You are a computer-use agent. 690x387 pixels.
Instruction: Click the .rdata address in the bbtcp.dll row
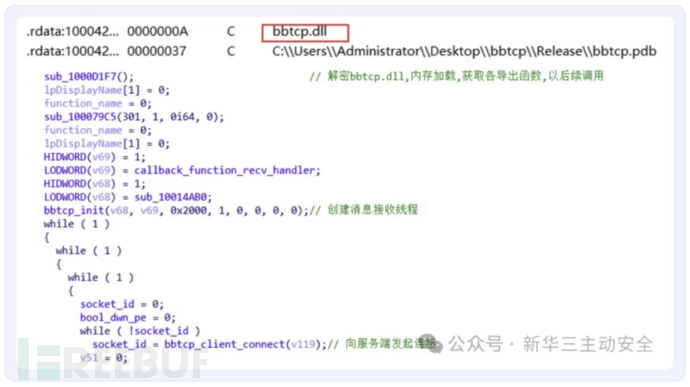(x=73, y=32)
